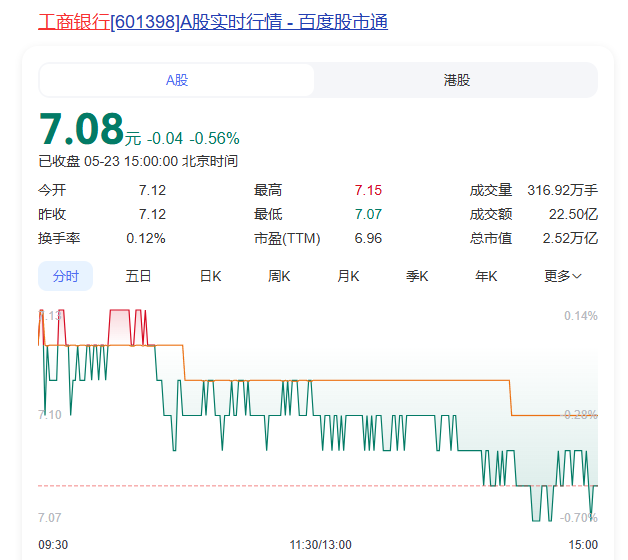Click the 7.07 price axis label
The image size is (628, 560).
(50, 518)
